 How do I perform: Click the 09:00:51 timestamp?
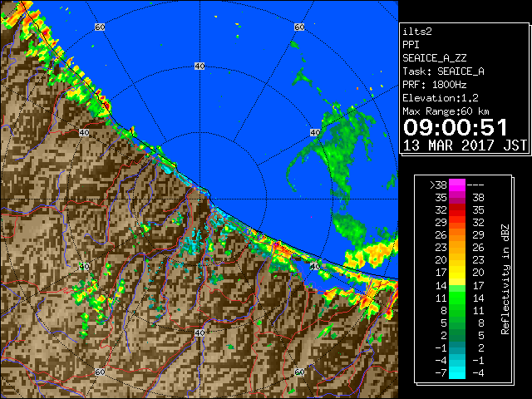[455, 127]
